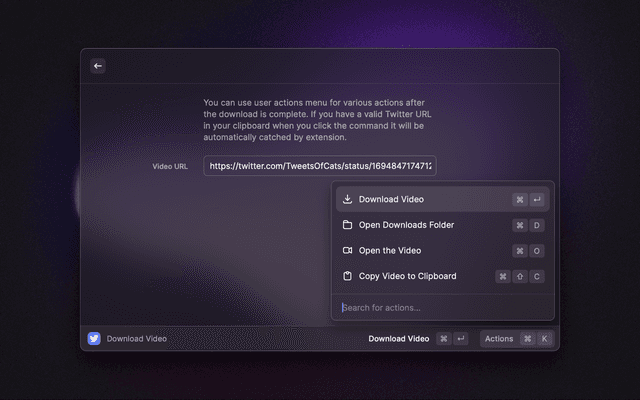This screenshot has width=640, height=400.
Task: Click the back arrow icon
Action: click(98, 66)
